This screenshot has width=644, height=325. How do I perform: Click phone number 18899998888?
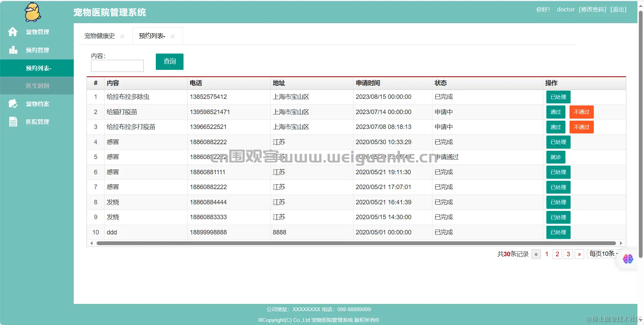click(x=208, y=232)
